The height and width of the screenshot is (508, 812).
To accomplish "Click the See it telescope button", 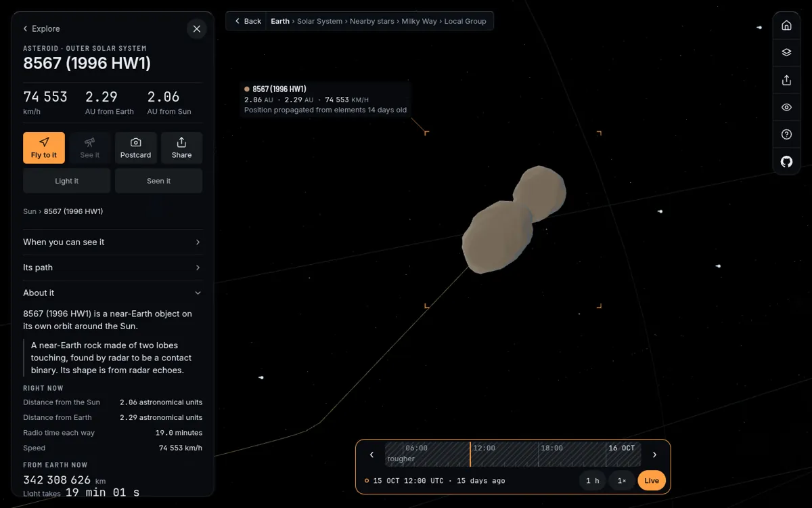I will 90,148.
